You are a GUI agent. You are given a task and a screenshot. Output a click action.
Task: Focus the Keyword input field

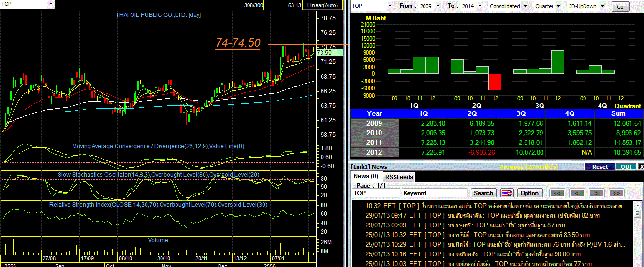(435, 193)
